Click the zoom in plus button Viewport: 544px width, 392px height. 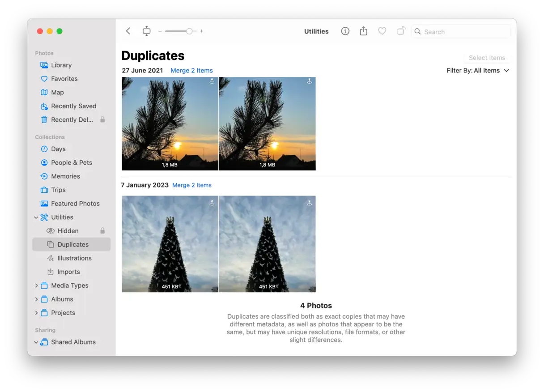(202, 31)
